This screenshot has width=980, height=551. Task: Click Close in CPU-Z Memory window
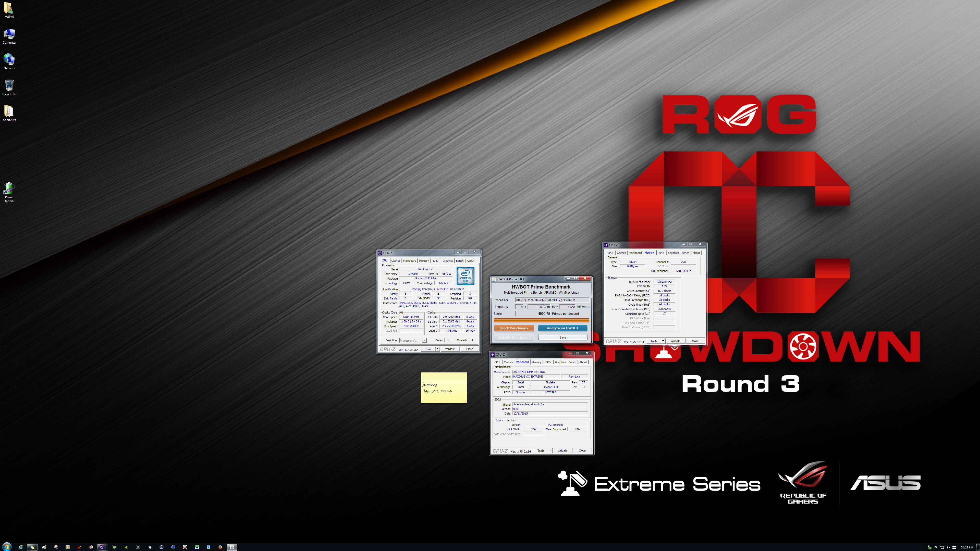pyautogui.click(x=695, y=341)
